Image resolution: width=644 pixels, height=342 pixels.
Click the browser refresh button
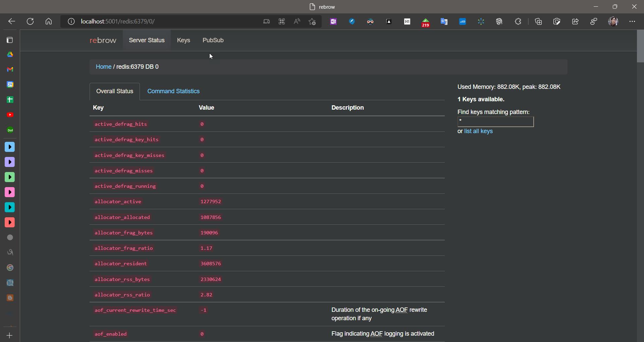tap(30, 22)
